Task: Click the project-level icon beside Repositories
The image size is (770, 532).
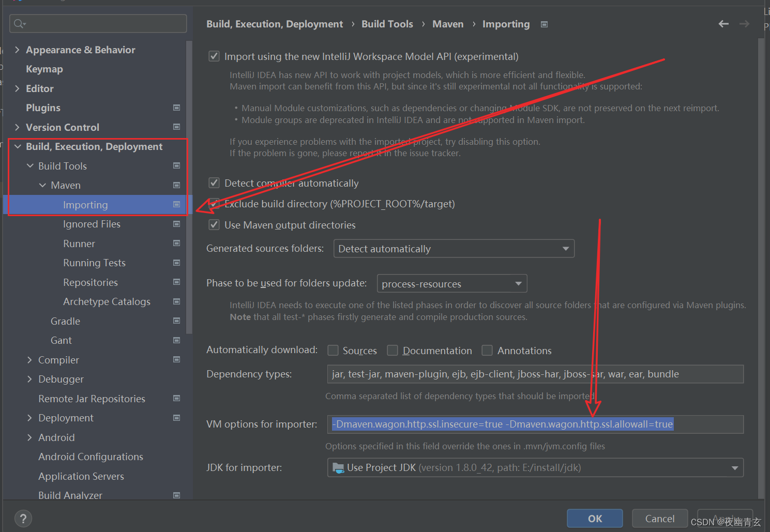Action: pos(176,282)
